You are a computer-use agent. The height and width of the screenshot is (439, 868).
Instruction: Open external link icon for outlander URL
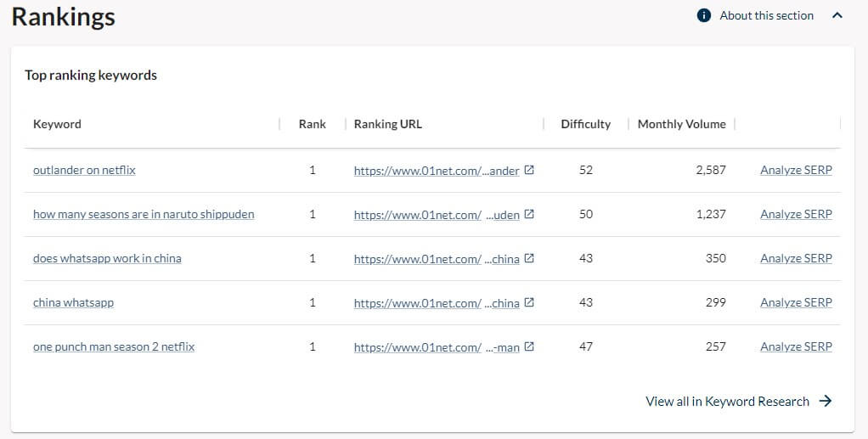click(x=529, y=170)
